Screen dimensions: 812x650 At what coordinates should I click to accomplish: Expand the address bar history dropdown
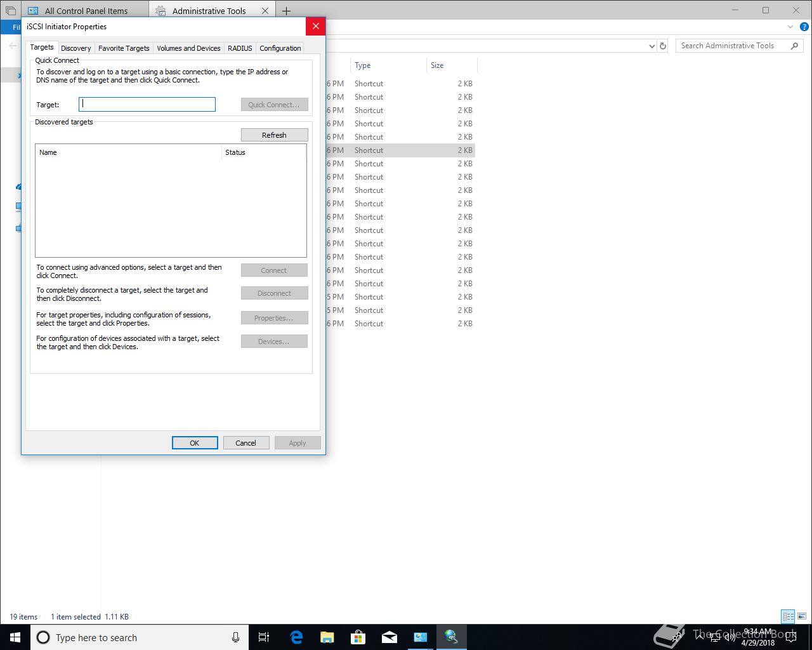coord(652,46)
